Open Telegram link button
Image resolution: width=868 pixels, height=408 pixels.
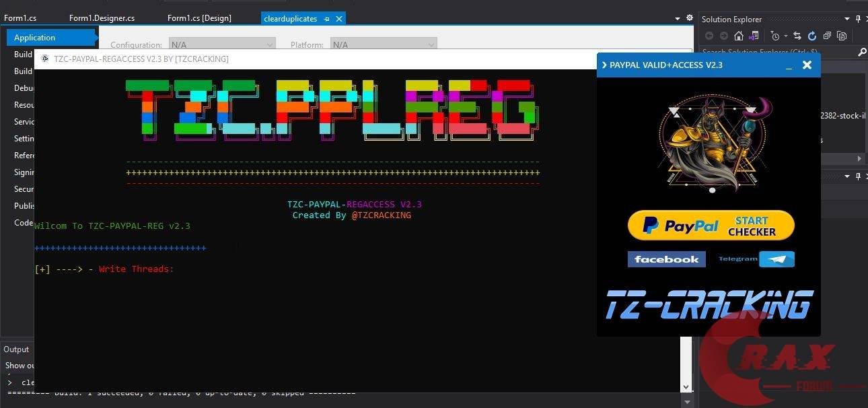tap(756, 259)
